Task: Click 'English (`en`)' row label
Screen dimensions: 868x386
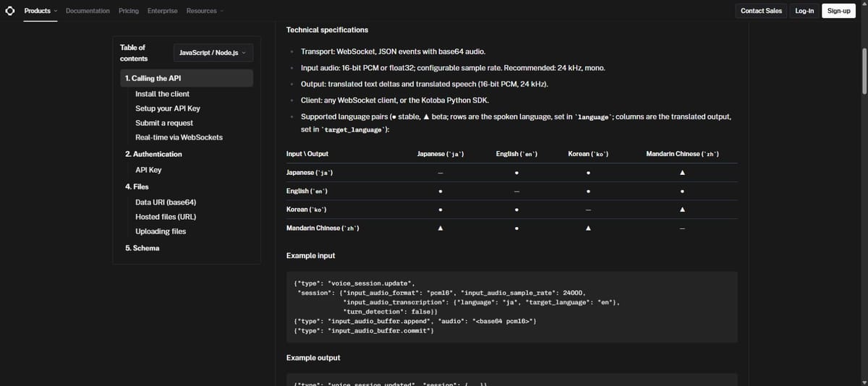Action: click(x=307, y=191)
